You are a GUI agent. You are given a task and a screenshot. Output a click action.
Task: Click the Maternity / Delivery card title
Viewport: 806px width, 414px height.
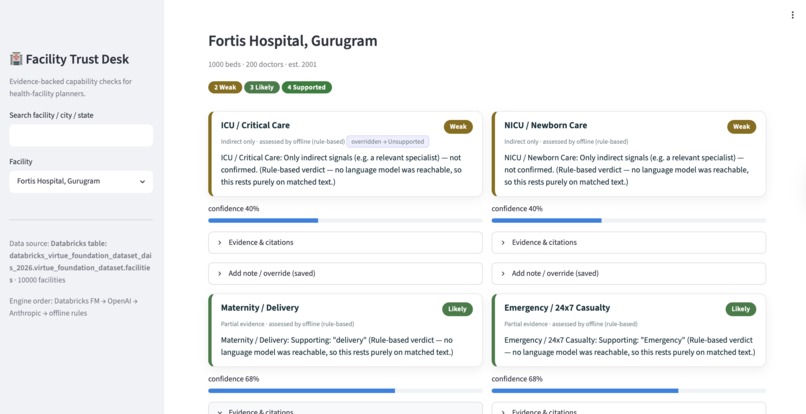(x=260, y=308)
